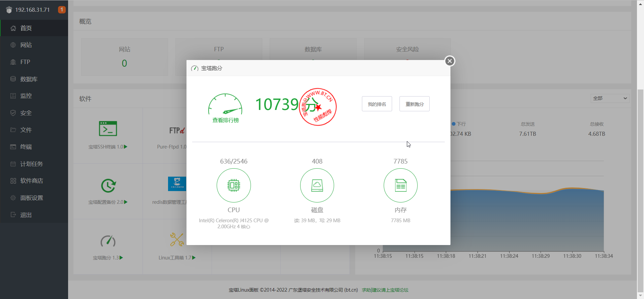This screenshot has width=644, height=299.
Task: Click the memory module icon
Action: click(400, 185)
